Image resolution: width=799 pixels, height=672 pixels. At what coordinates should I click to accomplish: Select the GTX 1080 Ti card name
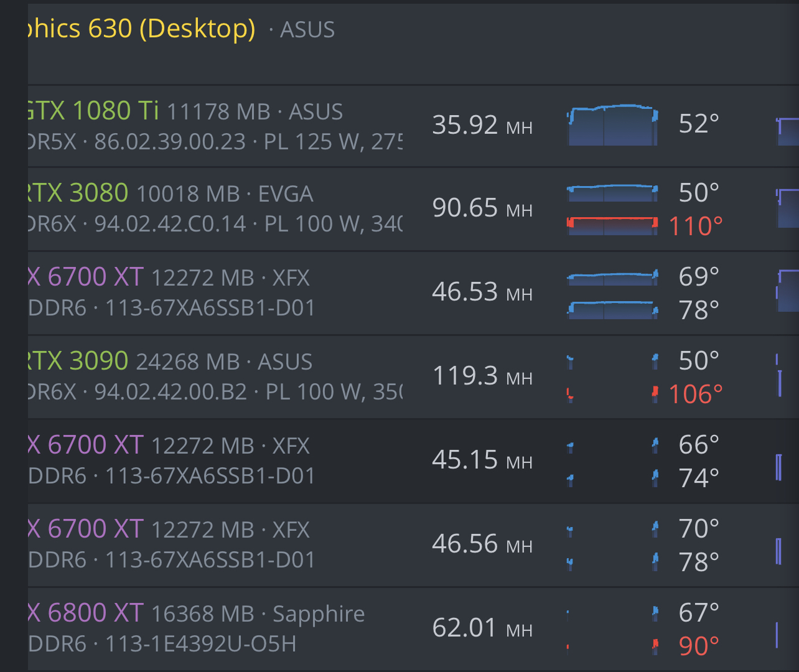[x=93, y=111]
